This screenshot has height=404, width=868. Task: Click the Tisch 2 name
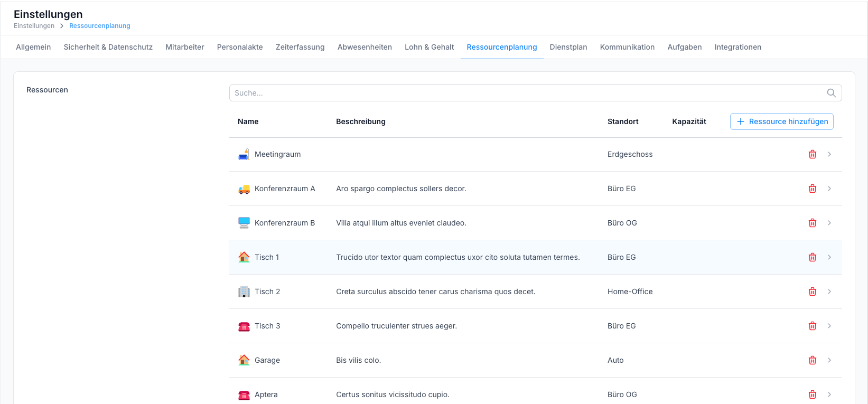coord(267,292)
